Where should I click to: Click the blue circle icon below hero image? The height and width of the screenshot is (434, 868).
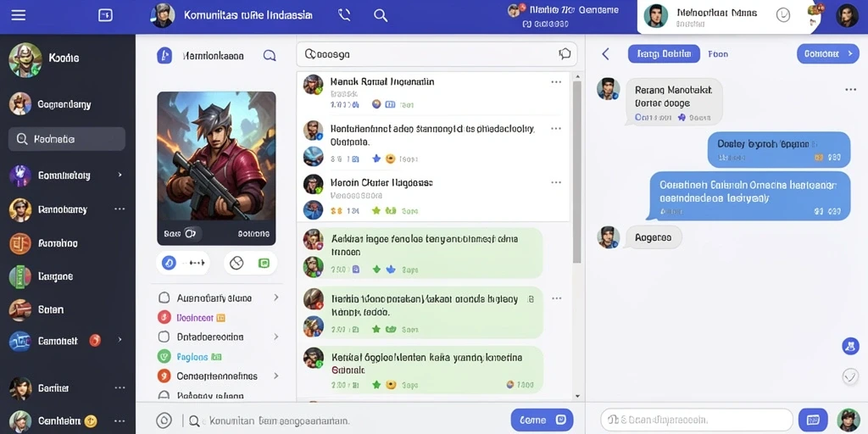(x=169, y=263)
